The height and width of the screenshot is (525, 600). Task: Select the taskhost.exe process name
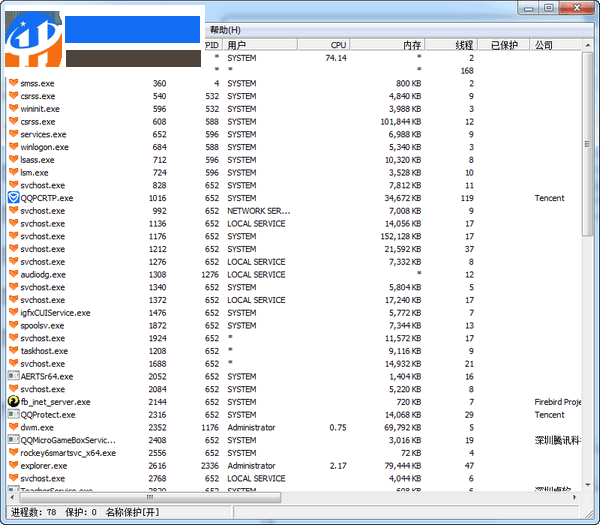click(x=44, y=351)
